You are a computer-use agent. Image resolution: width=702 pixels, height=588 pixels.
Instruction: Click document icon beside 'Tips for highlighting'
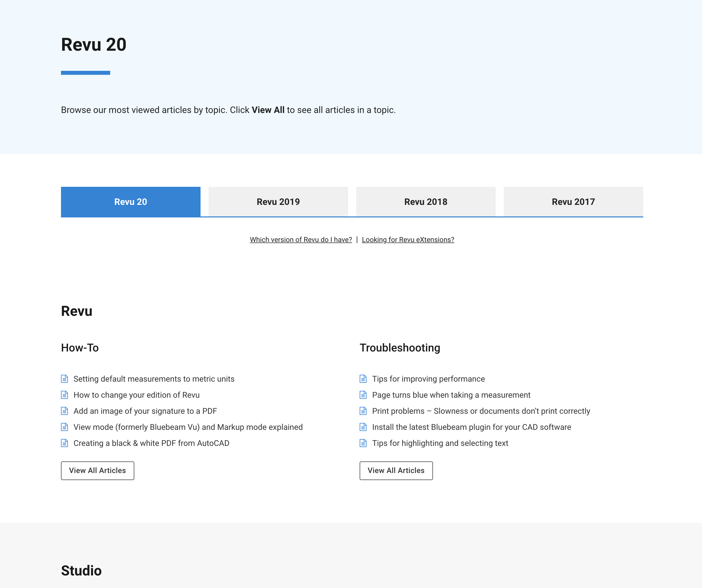point(363,443)
